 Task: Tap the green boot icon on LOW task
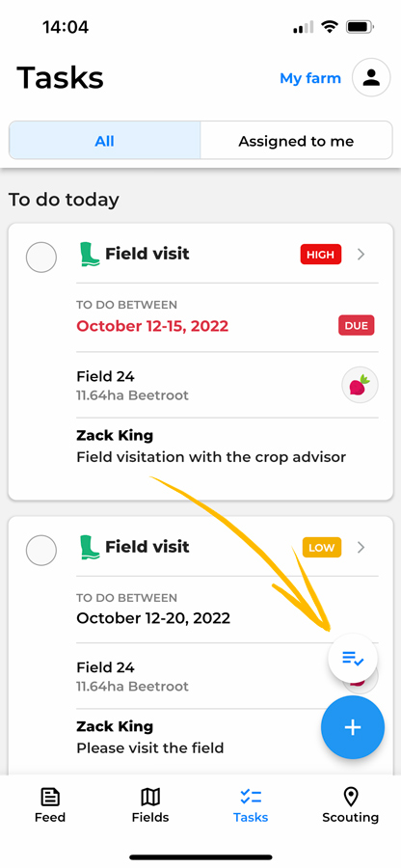90,547
